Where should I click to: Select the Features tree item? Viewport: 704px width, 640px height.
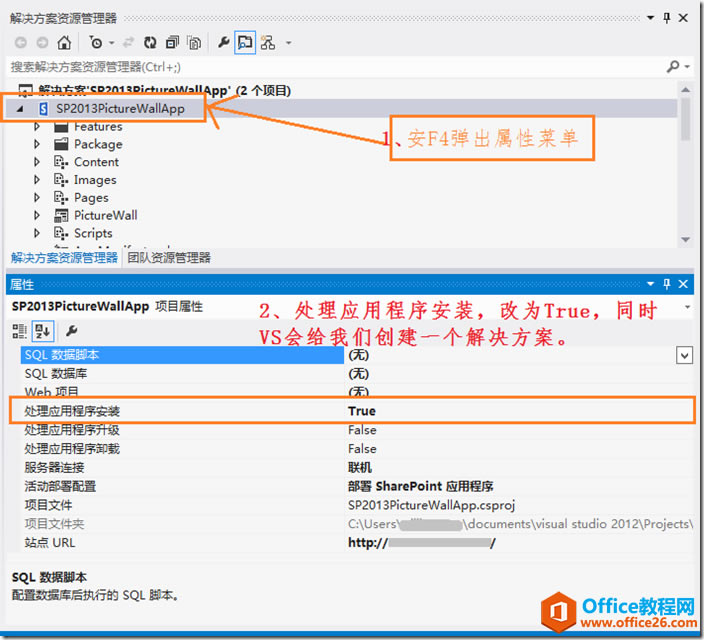point(98,127)
